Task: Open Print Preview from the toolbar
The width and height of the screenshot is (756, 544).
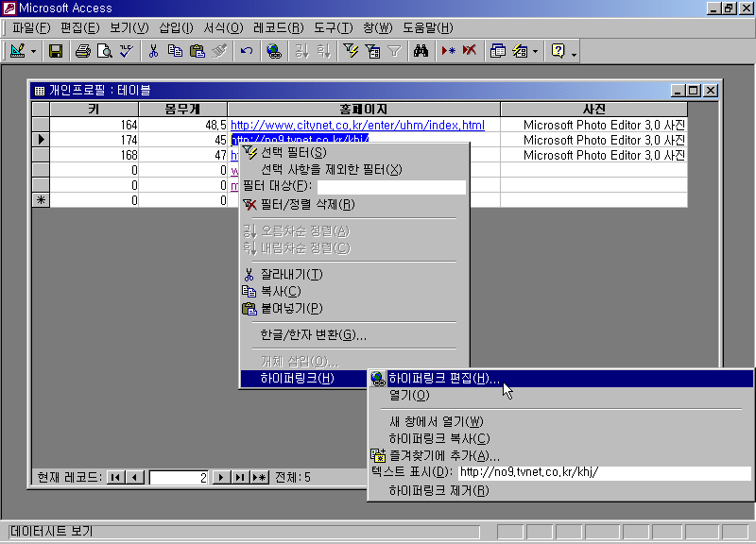Action: click(104, 51)
